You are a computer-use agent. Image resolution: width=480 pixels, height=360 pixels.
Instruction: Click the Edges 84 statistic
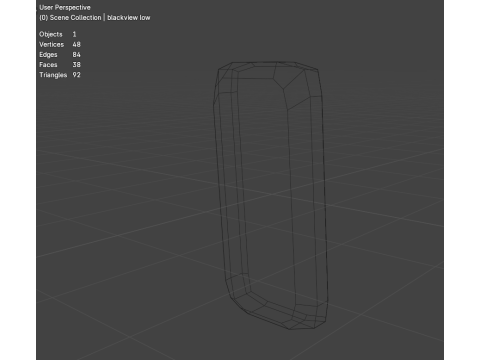60,55
